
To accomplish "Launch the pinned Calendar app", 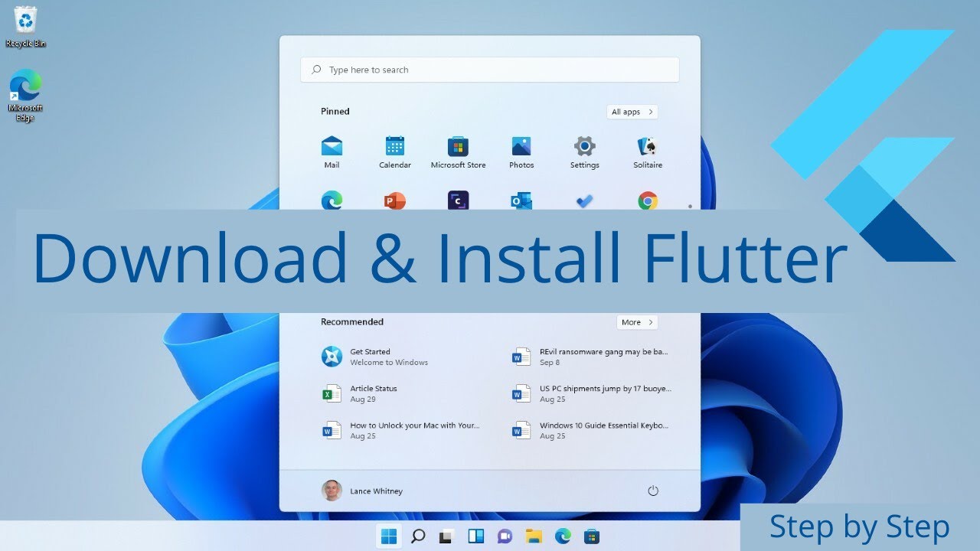I will (x=395, y=152).
